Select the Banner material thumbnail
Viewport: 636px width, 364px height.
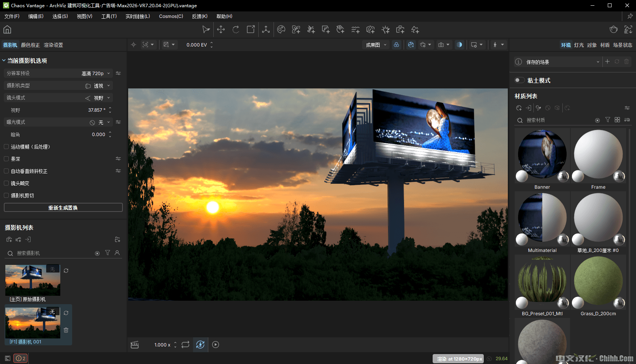[542, 154]
